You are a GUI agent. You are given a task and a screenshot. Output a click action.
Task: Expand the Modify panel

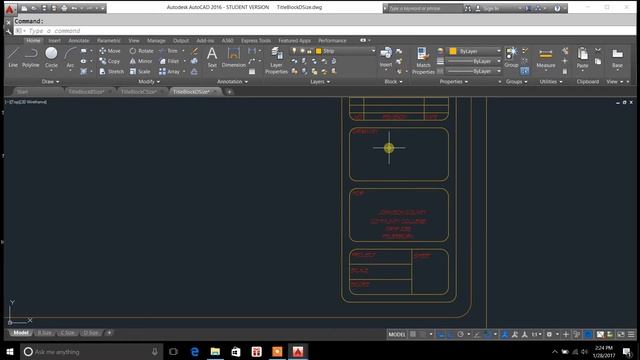pos(149,82)
